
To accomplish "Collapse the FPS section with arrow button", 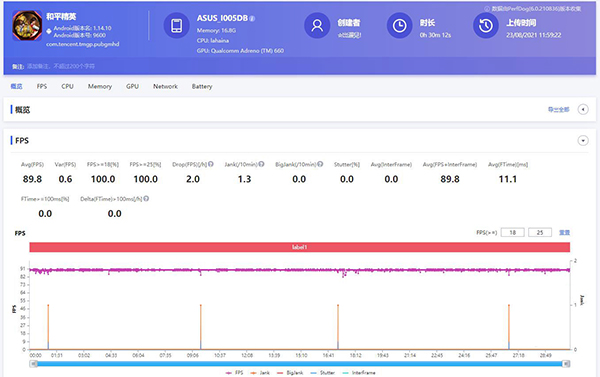I will click(x=583, y=141).
